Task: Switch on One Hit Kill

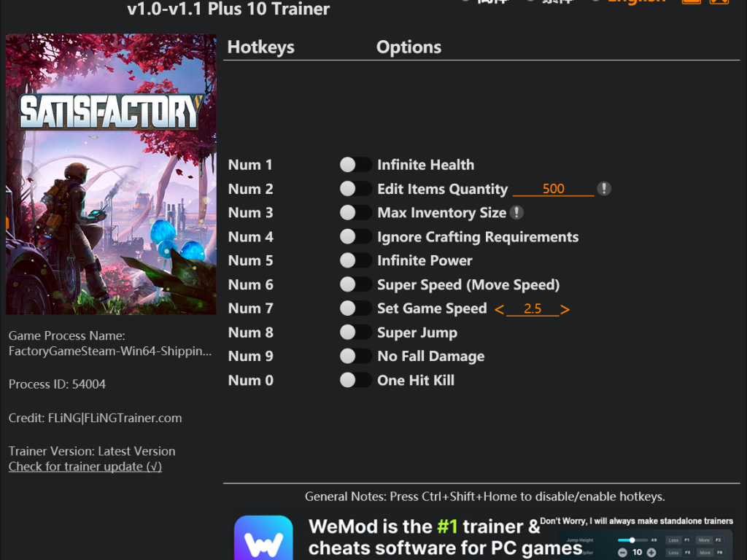Action: point(355,380)
